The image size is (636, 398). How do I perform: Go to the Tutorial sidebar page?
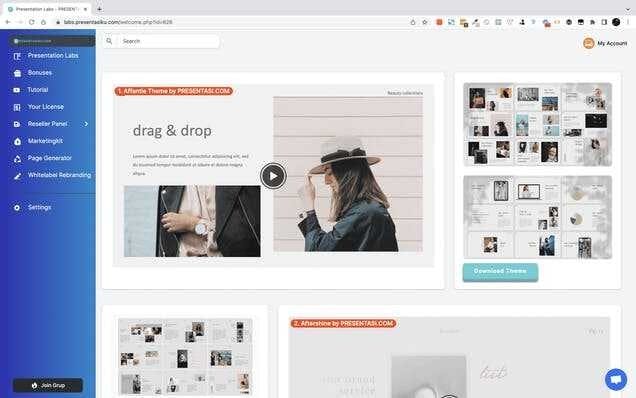coord(38,90)
